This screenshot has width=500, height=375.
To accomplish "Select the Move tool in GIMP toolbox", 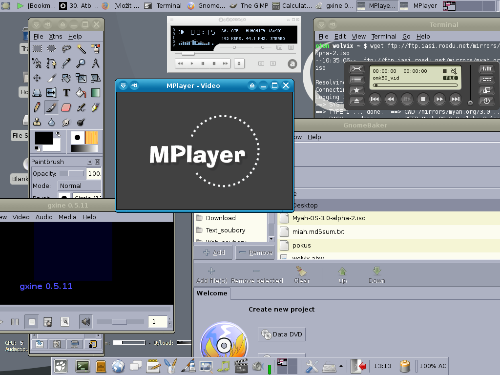I will click(x=37, y=78).
